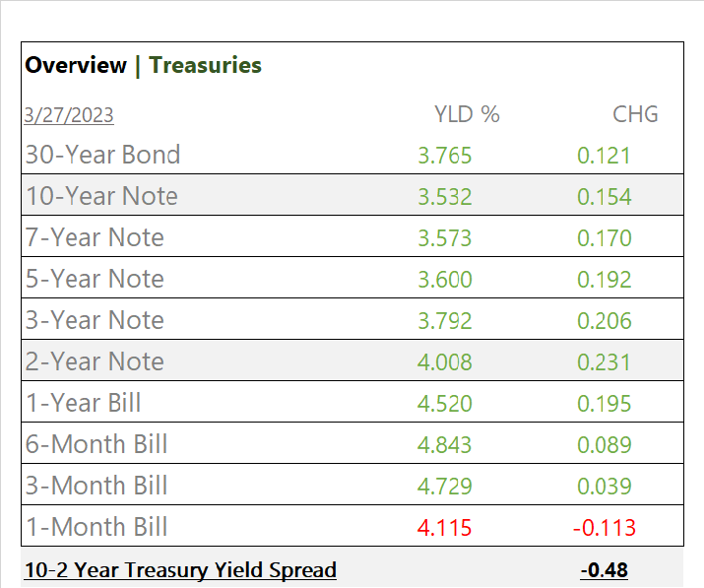704x588 pixels.
Task: Click the red 4.115 yield value
Action: [x=444, y=528]
